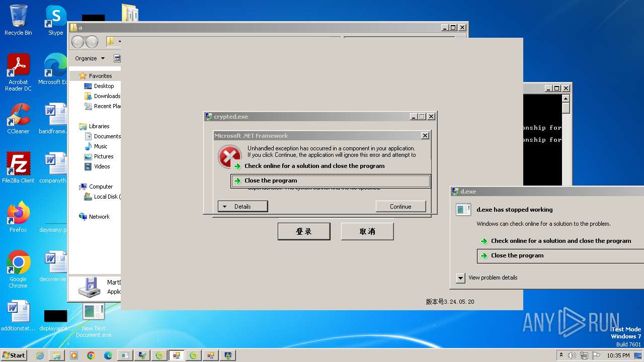Open Chrome from the taskbar
Image resolution: width=644 pixels, height=362 pixels.
(91, 355)
